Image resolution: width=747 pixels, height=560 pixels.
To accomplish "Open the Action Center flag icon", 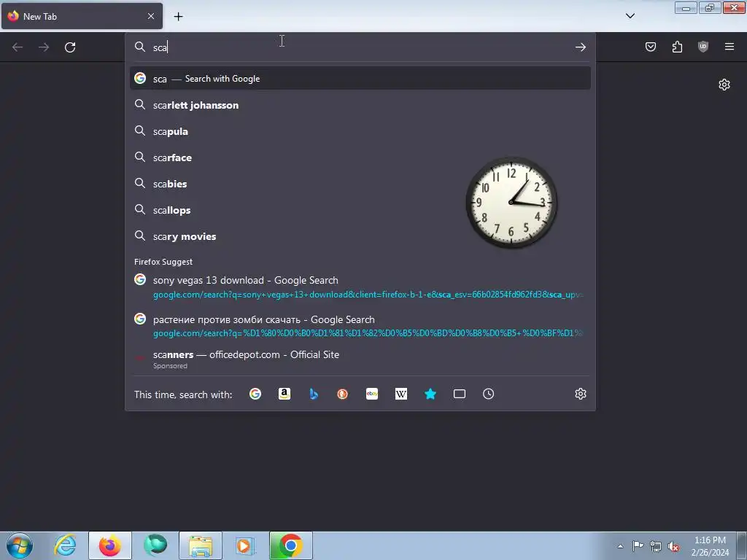I will click(638, 546).
